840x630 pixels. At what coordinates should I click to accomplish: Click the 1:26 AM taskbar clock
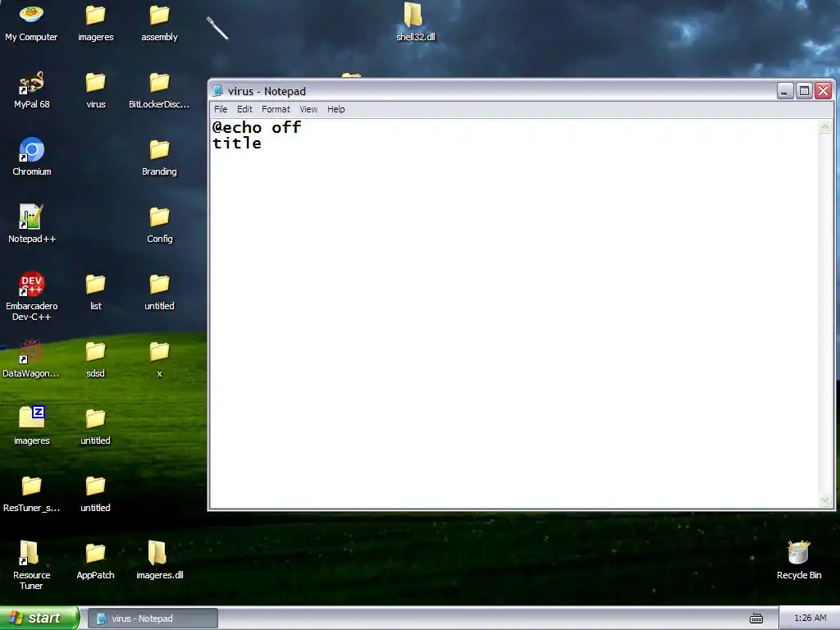click(x=810, y=619)
